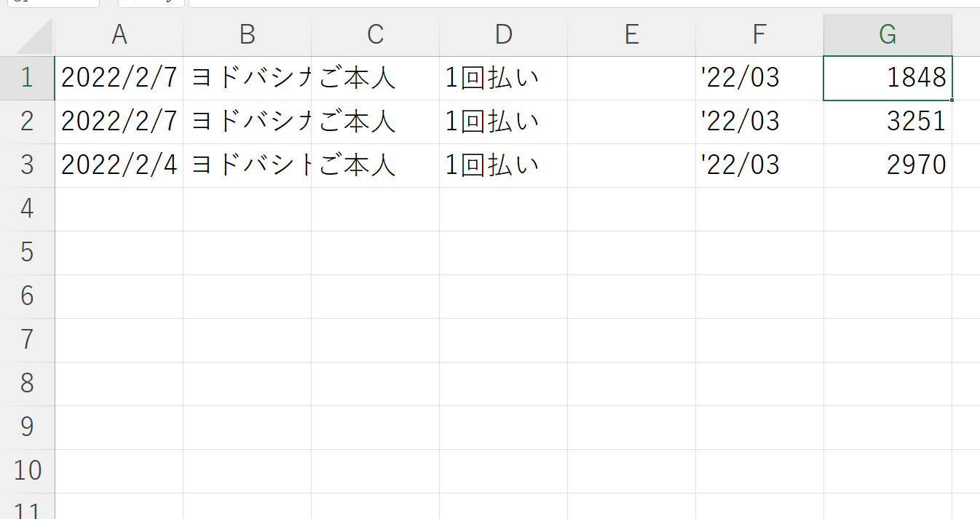Screen dimensions: 980x519
Task: Click the Select All corner triangle
Action: click(x=35, y=38)
